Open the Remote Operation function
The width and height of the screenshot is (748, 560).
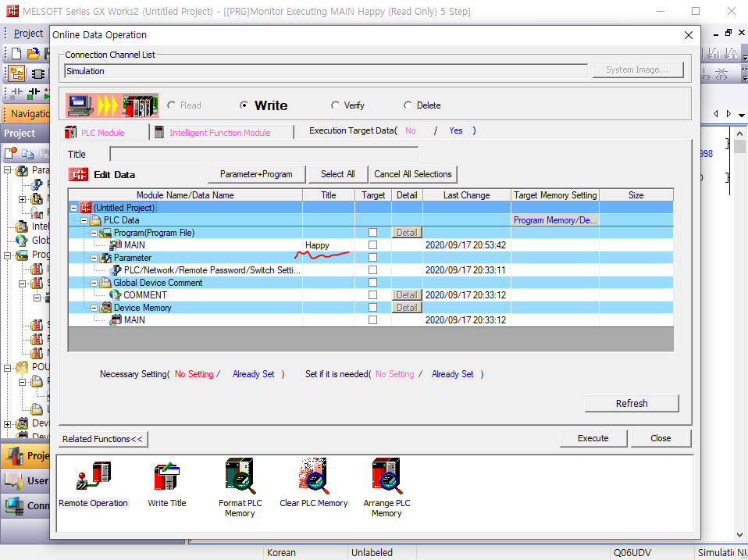click(94, 483)
